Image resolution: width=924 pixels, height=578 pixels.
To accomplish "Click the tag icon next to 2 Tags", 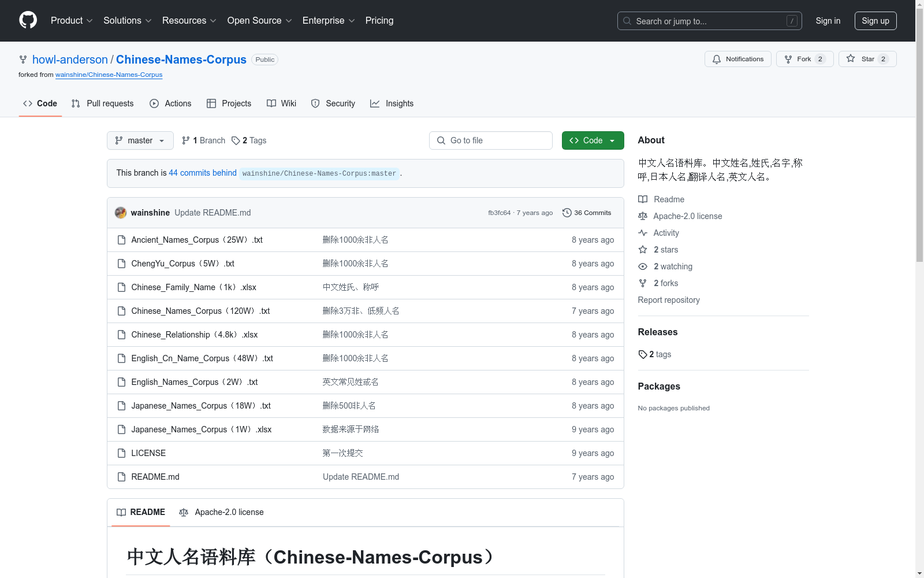I will [x=236, y=140].
